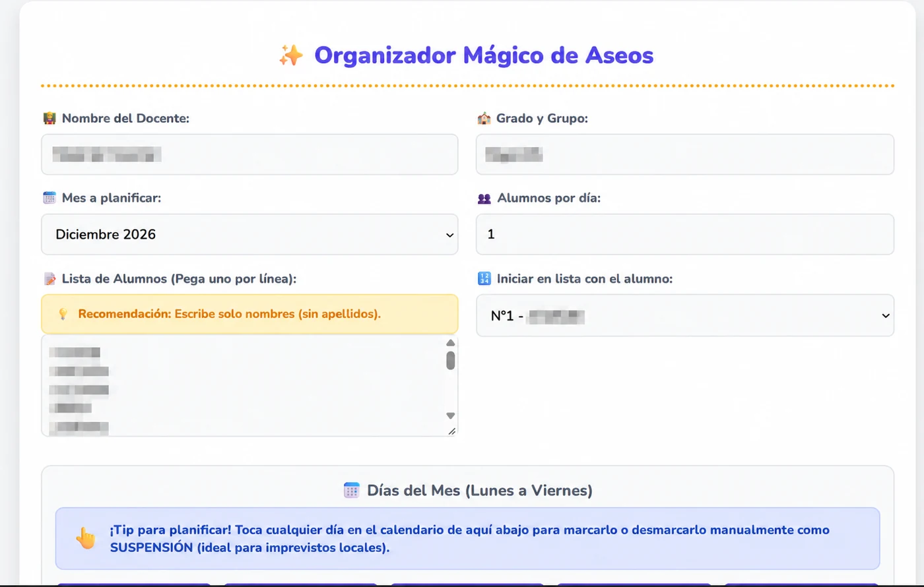The width and height of the screenshot is (924, 587).
Task: Click the Organizador Mágico de Aseos title
Action: [x=484, y=55]
